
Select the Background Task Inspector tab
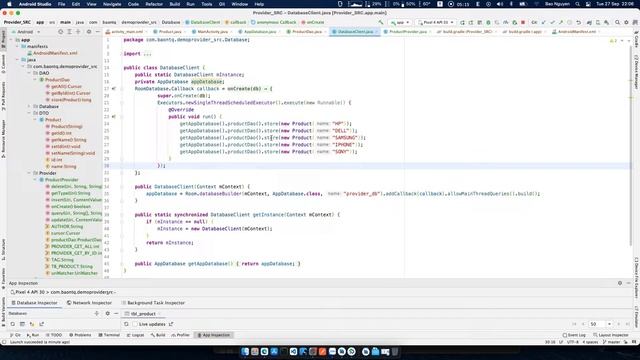(x=153, y=303)
